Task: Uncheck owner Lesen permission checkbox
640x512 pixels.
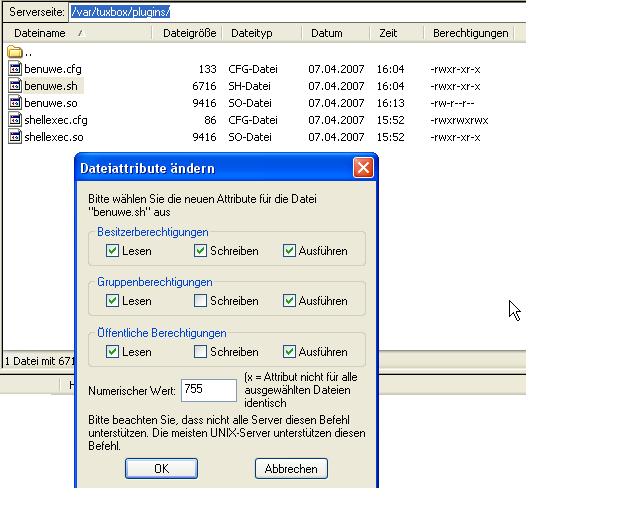Action: pos(111,251)
